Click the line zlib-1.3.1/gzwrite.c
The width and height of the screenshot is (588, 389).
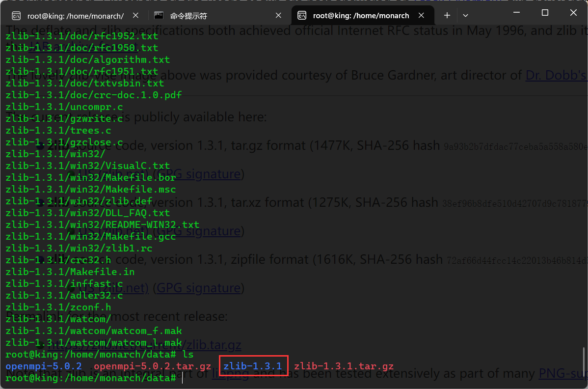click(64, 118)
